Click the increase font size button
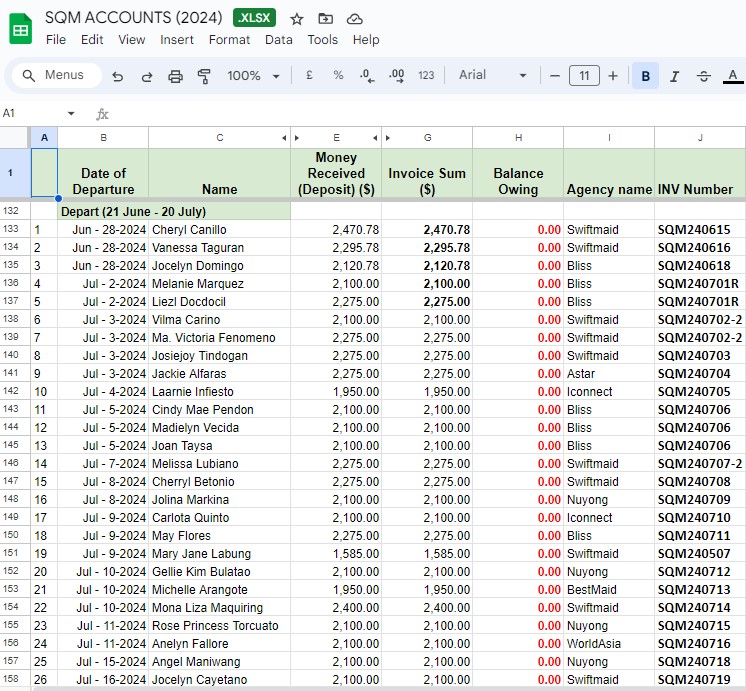Image resolution: width=746 pixels, height=691 pixels. [x=613, y=76]
